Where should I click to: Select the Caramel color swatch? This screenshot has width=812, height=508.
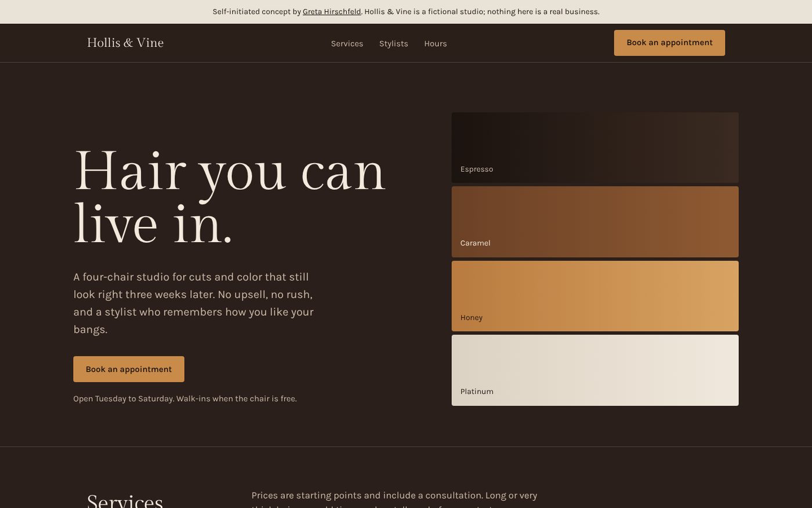click(x=595, y=222)
